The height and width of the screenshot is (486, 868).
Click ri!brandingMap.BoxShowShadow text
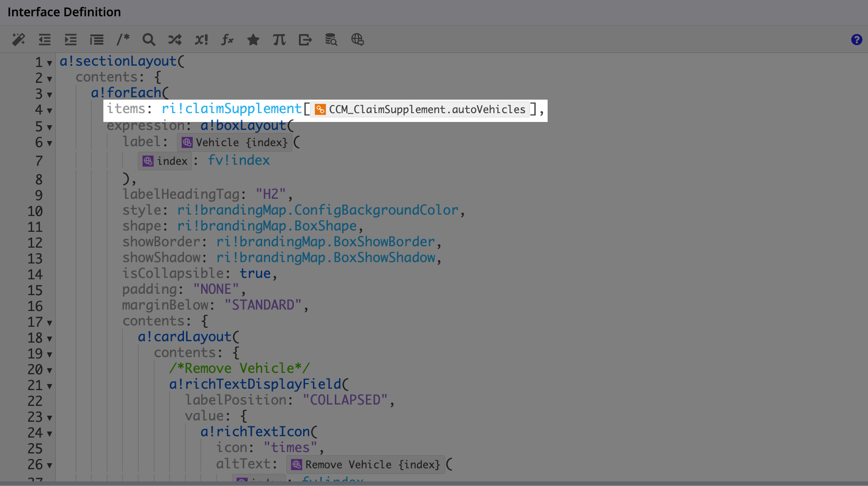pos(325,257)
